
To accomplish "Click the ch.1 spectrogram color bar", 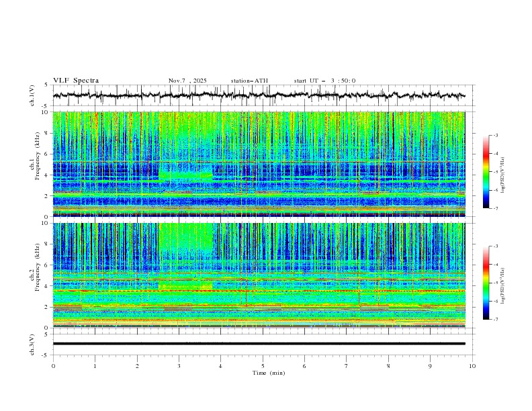I will point(486,172).
